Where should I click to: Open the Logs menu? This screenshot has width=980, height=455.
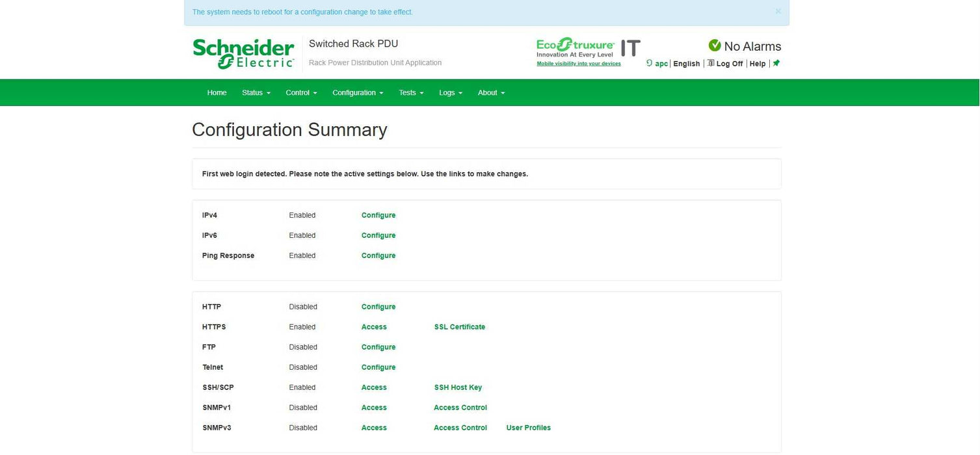click(x=451, y=93)
